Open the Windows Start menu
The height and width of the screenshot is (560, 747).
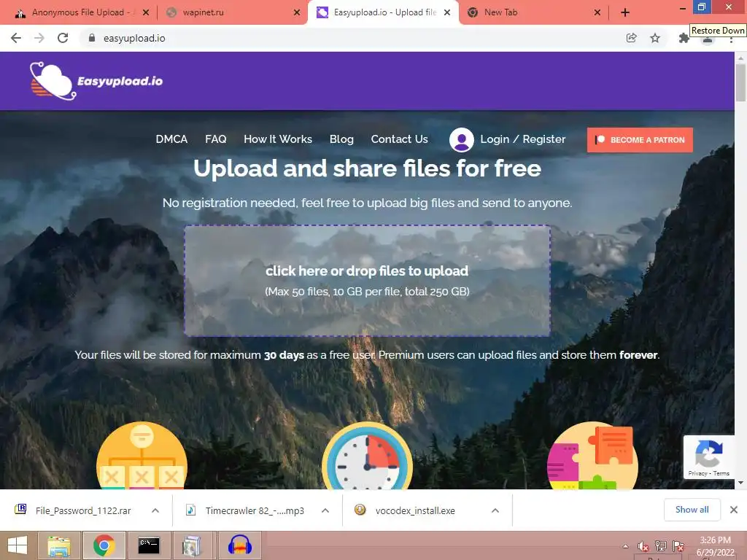[18, 545]
